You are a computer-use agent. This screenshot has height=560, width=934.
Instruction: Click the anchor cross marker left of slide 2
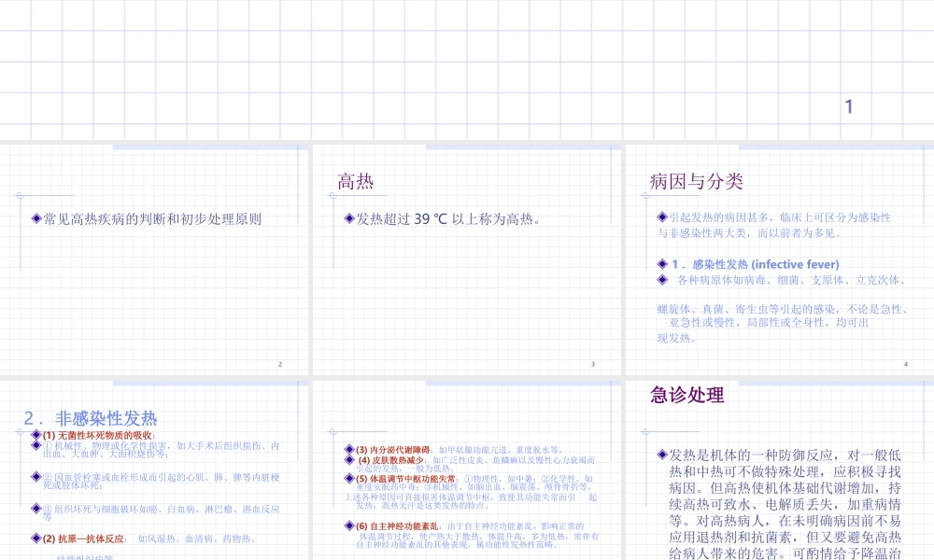point(19,196)
